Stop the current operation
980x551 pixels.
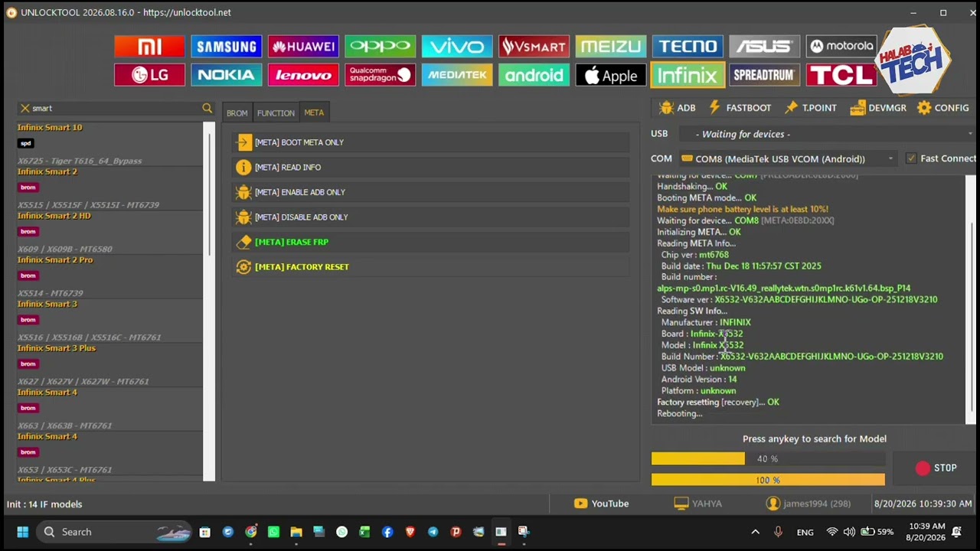(x=936, y=468)
